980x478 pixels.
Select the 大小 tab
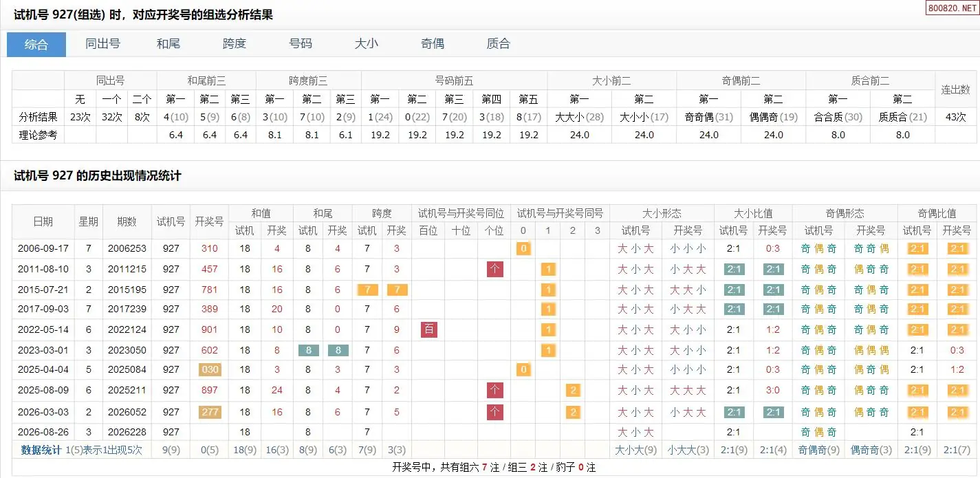[367, 43]
